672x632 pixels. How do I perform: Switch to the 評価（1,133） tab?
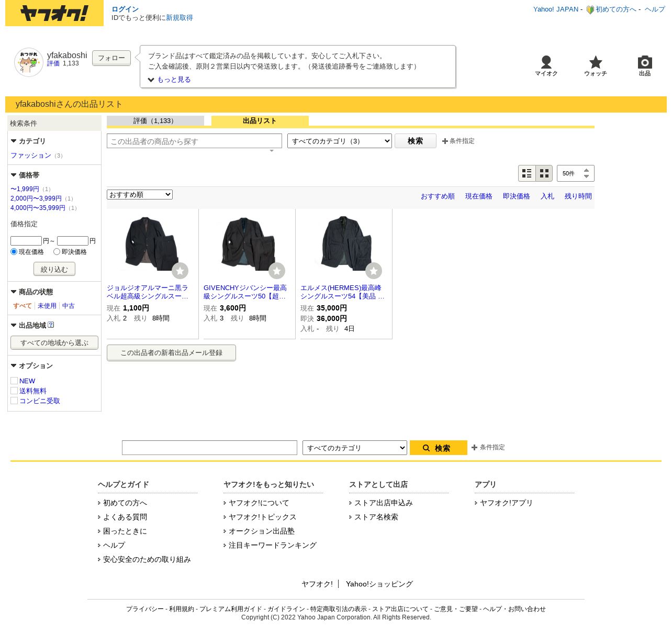coord(155,121)
